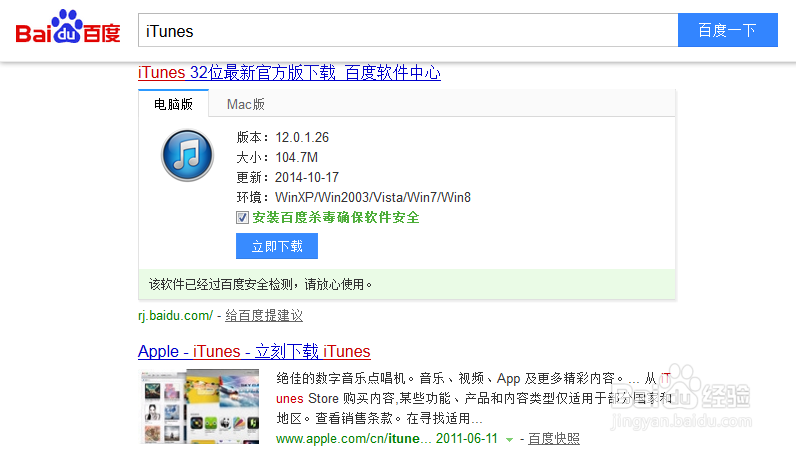Image resolution: width=796 pixels, height=449 pixels.
Task: Open the iTunes 32位最新官方版下载 result link
Action: point(289,73)
